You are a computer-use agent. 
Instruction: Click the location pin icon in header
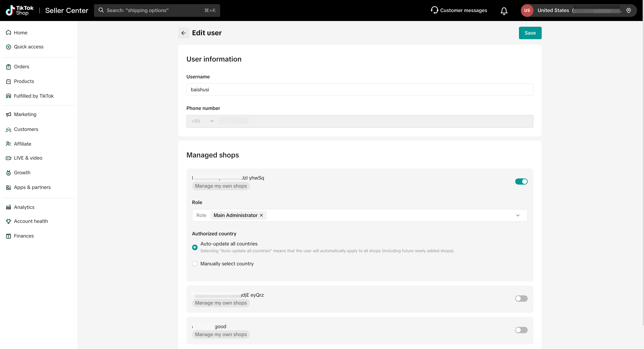click(x=628, y=11)
